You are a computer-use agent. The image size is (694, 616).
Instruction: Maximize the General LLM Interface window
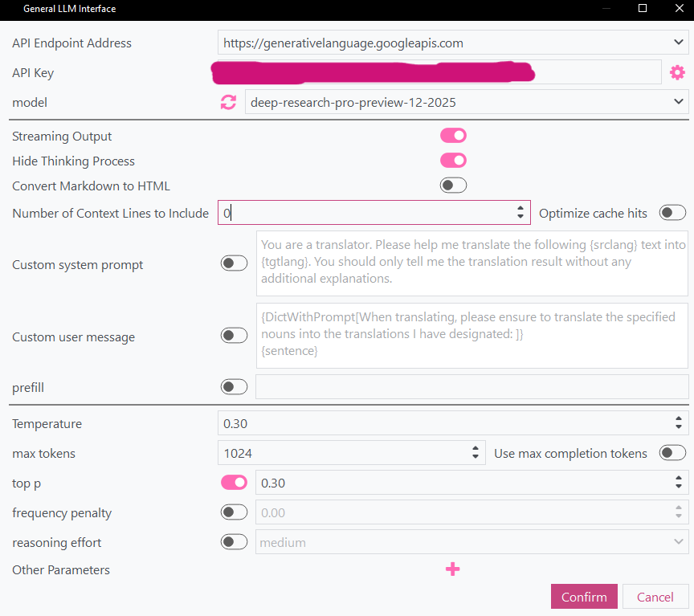click(x=643, y=8)
